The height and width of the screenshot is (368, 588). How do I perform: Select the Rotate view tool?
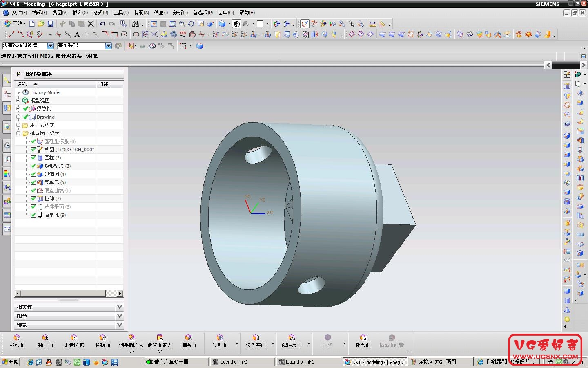pos(192,24)
